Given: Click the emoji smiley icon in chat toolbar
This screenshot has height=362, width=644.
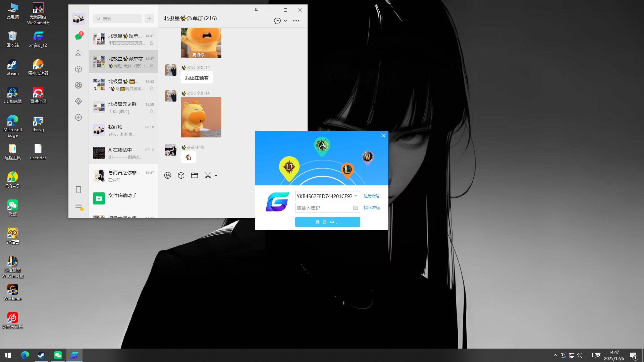Looking at the screenshot, I should click(168, 175).
